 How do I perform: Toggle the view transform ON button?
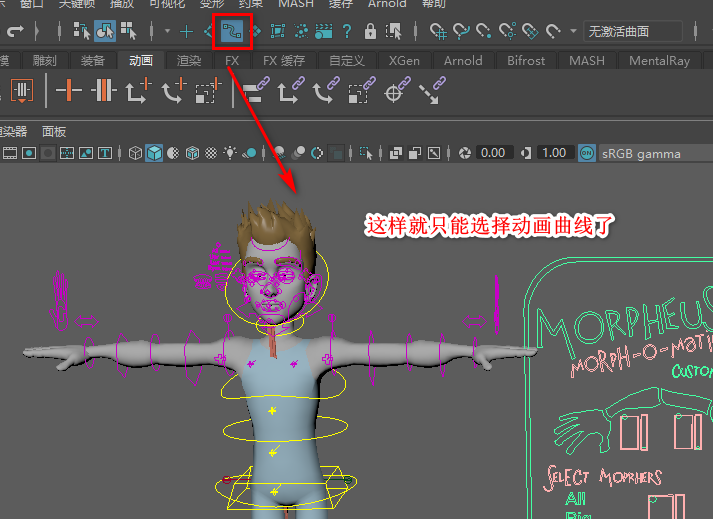[587, 153]
